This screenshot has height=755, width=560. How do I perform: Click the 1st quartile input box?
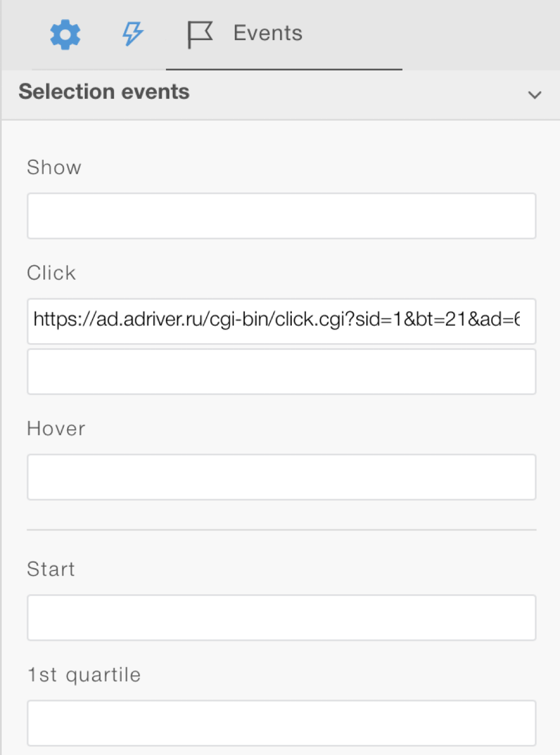(x=281, y=723)
